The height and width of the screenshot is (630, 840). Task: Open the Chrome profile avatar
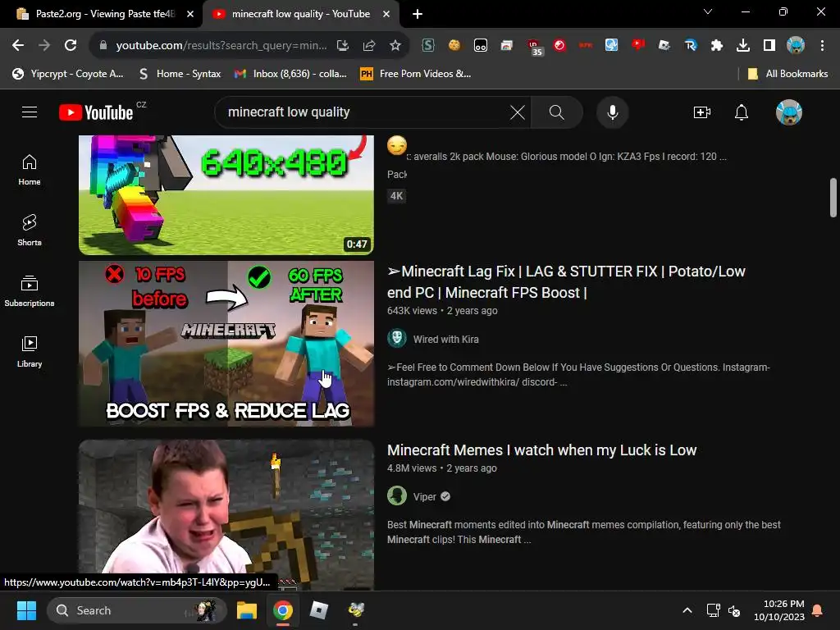tap(796, 46)
